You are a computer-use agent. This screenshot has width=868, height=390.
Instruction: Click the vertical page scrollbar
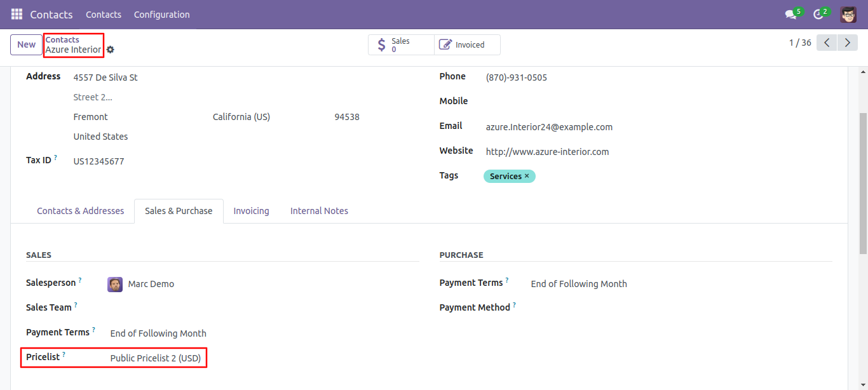[x=863, y=184]
